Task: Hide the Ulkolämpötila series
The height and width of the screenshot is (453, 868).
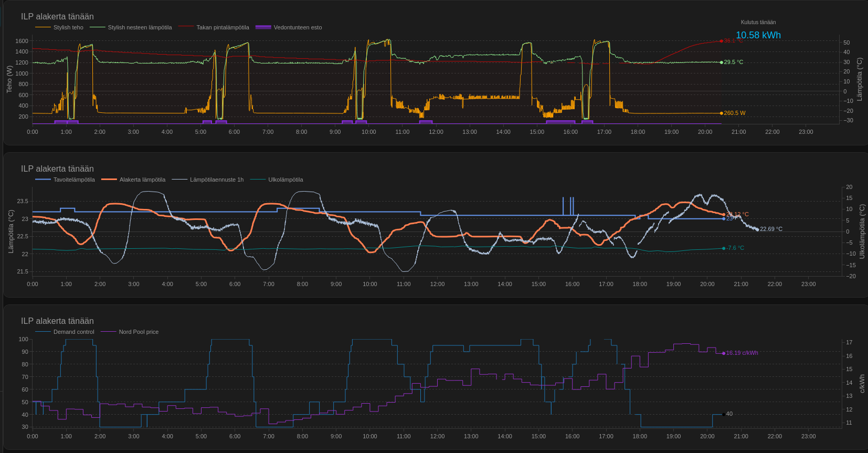Action: click(x=285, y=180)
